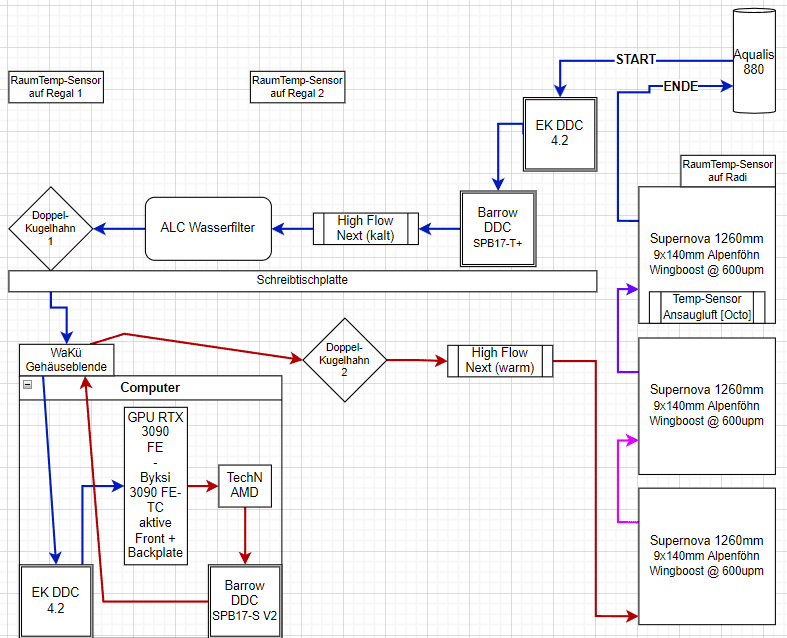Click the Computer container title
This screenshot has height=638, width=787.
tap(150, 388)
